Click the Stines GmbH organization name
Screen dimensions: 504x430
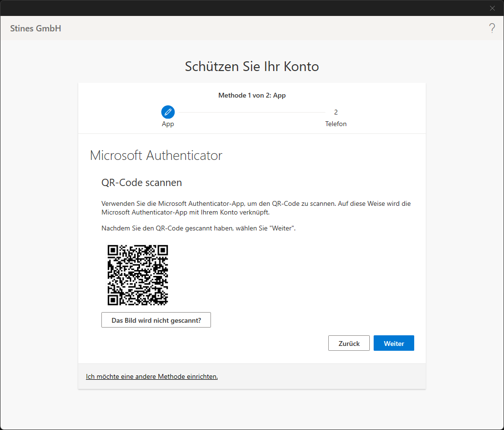(36, 29)
